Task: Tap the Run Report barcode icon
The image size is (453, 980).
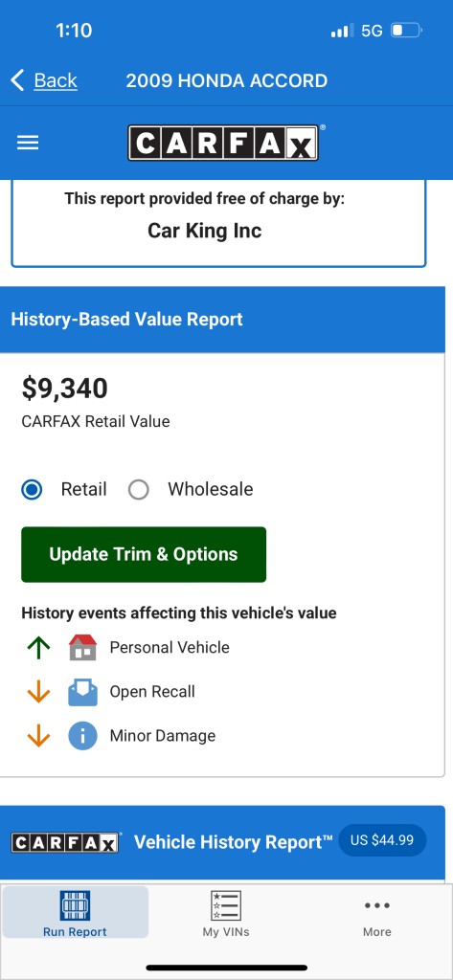Action: pyautogui.click(x=75, y=905)
